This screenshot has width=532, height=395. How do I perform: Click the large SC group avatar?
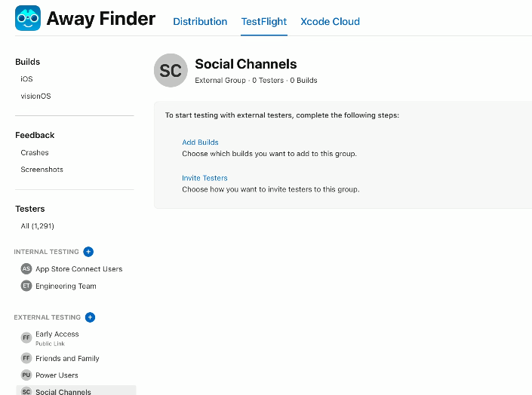(x=171, y=70)
